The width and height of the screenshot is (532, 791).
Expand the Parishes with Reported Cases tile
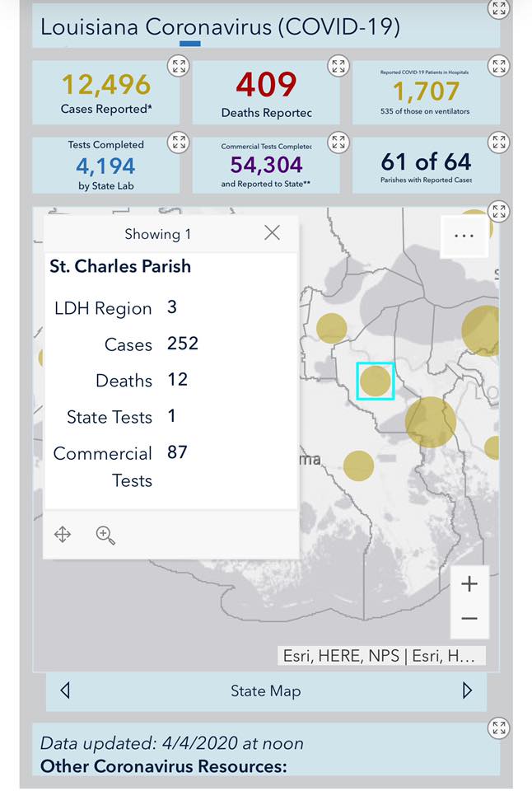coord(499,143)
